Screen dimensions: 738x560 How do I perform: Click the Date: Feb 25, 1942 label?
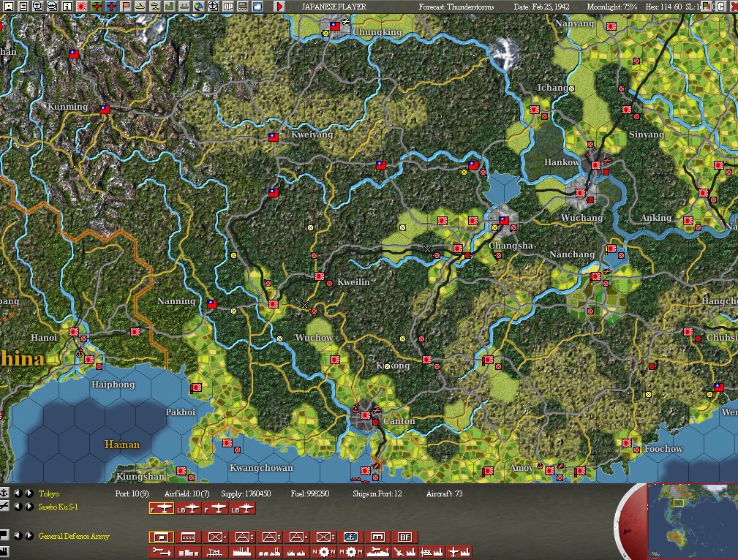pyautogui.click(x=541, y=7)
